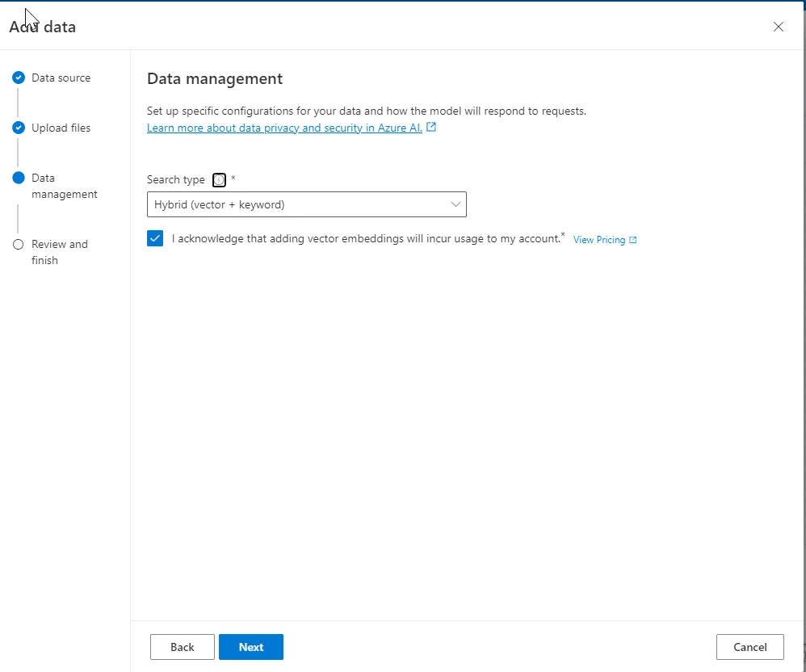The height and width of the screenshot is (672, 806).
Task: Click the Data source completed checkmark icon
Action: click(19, 78)
